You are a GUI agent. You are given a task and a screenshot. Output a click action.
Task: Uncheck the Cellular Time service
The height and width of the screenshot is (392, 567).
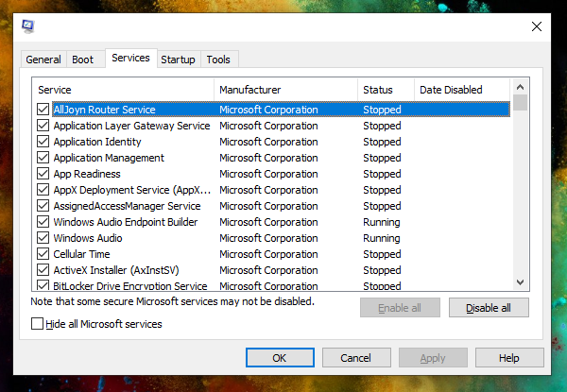click(x=43, y=254)
